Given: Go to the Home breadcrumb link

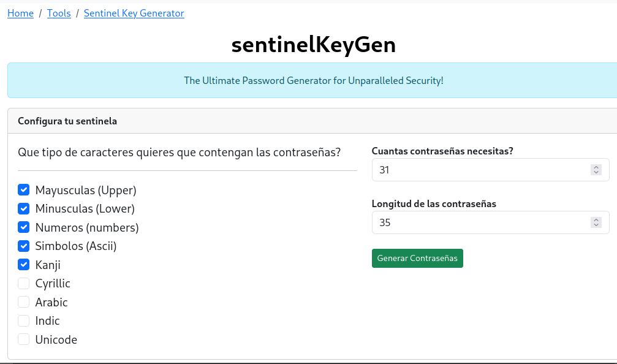Looking at the screenshot, I should (20, 13).
